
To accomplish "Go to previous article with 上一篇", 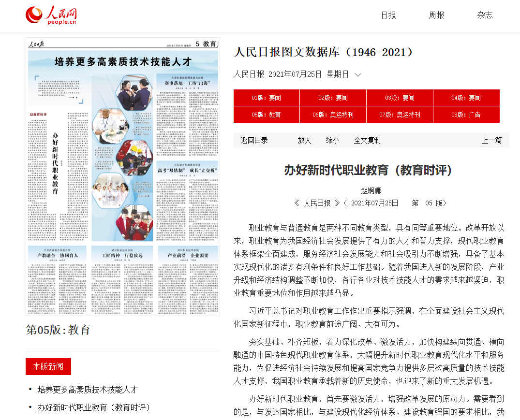I will [x=491, y=140].
